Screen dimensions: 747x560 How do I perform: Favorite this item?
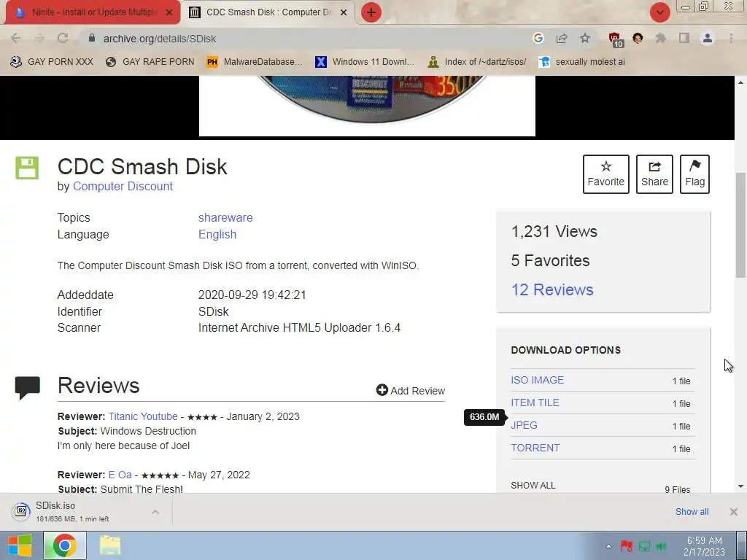(606, 174)
